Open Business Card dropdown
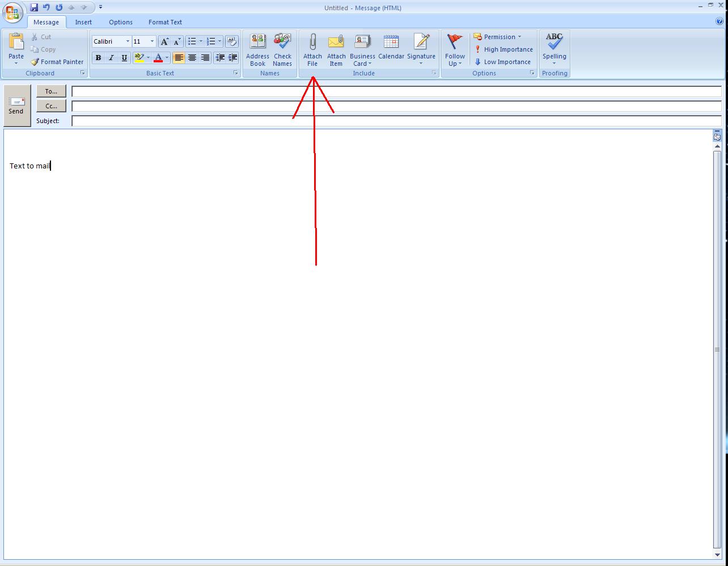This screenshot has width=728, height=566. pos(362,50)
